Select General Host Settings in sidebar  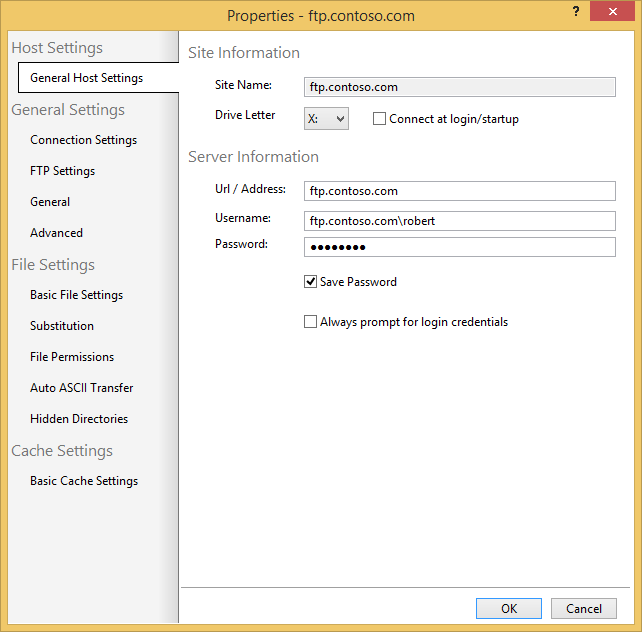pos(86,78)
